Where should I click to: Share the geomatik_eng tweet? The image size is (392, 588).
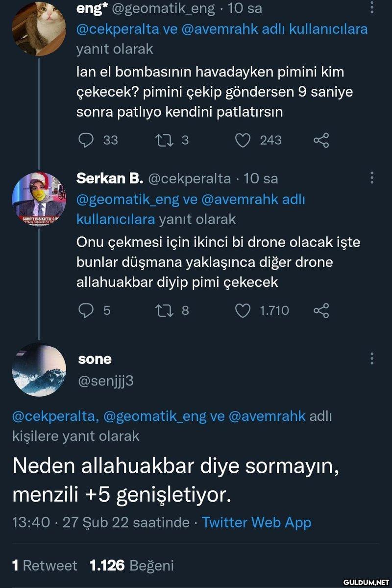coord(321,141)
